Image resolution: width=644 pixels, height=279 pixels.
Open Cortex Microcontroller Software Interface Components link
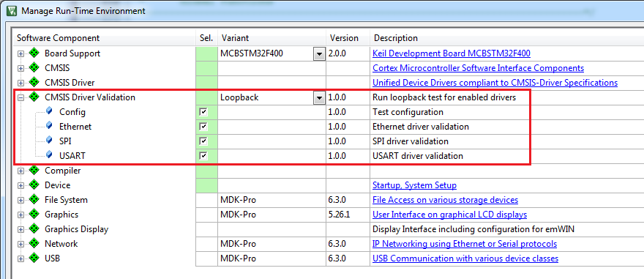click(x=478, y=68)
